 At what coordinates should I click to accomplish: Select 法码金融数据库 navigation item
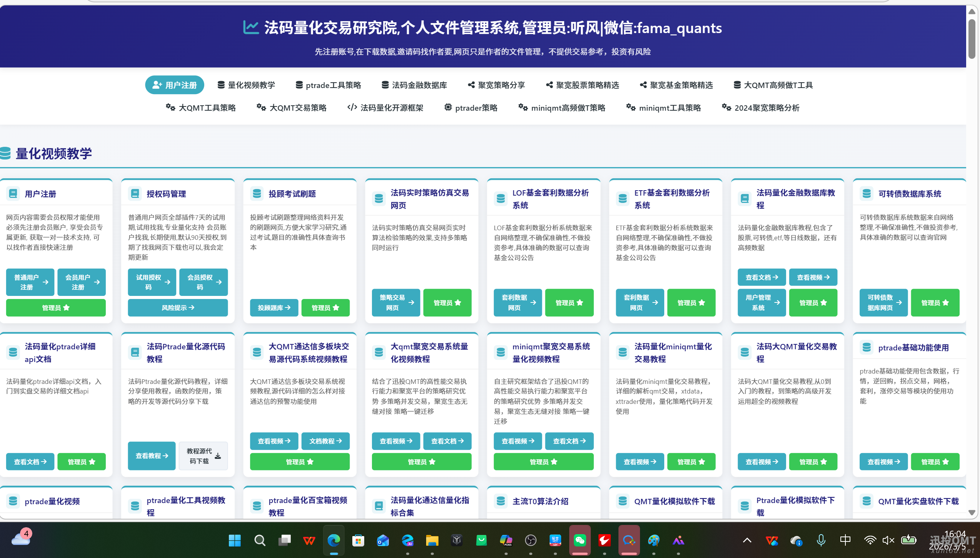[414, 85]
